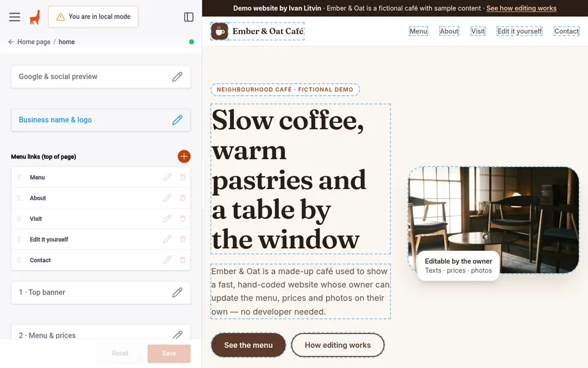Click the How editing works button
The width and height of the screenshot is (588, 368).
(x=337, y=345)
